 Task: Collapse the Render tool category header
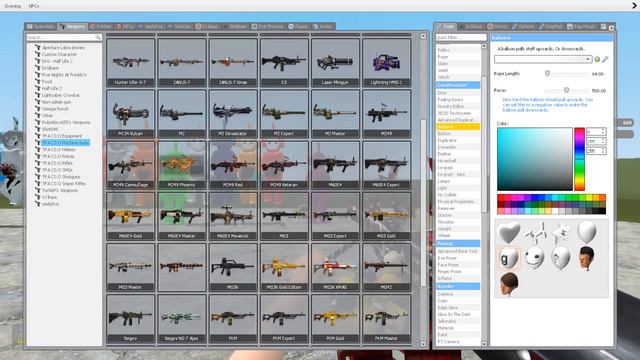click(458, 286)
